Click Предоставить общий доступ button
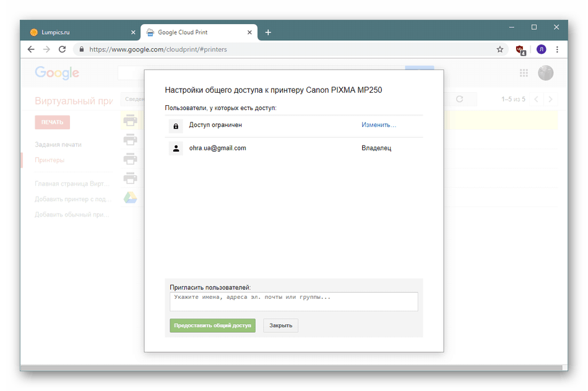This screenshot has width=588, height=391. [x=212, y=325]
